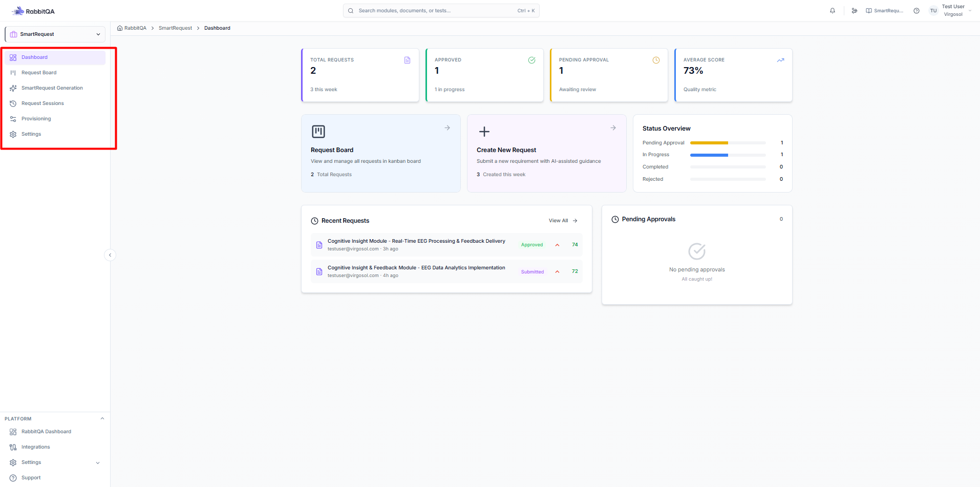980x487 pixels.
Task: Click the Submitted status badge
Action: [532, 272]
